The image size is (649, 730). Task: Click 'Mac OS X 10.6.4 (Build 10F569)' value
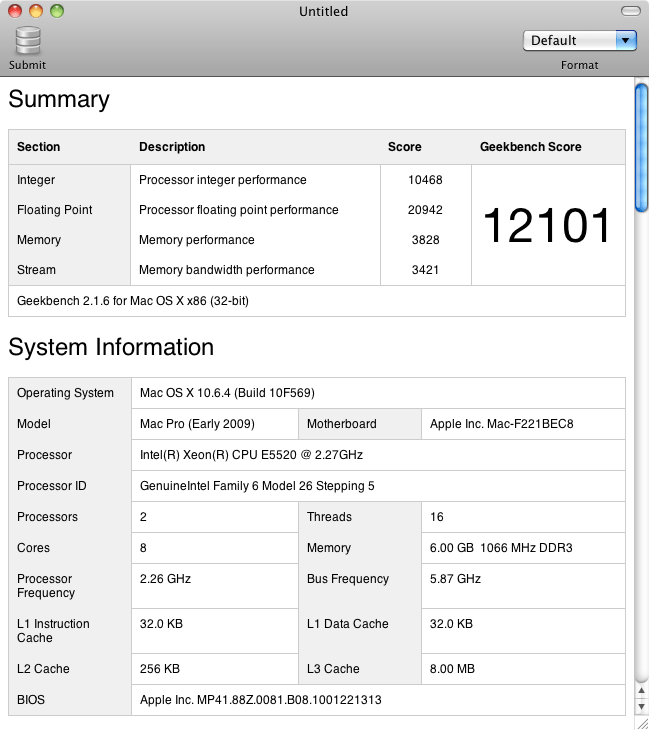tap(227, 393)
